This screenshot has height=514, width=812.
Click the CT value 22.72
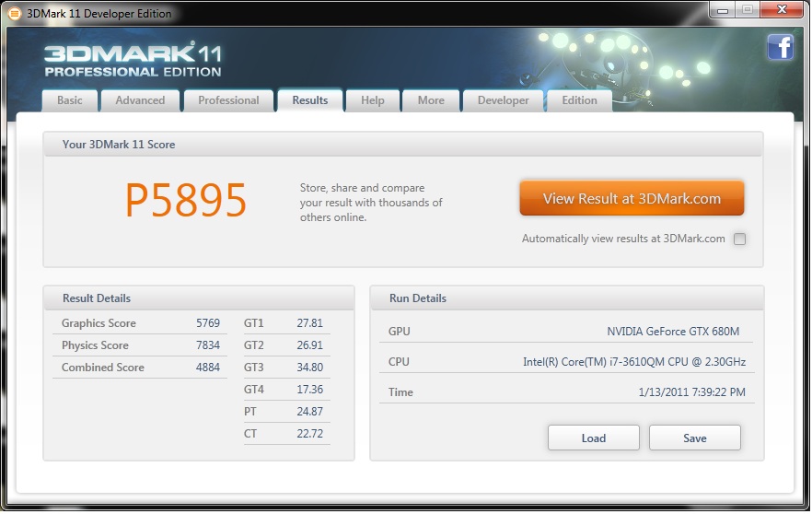309,434
